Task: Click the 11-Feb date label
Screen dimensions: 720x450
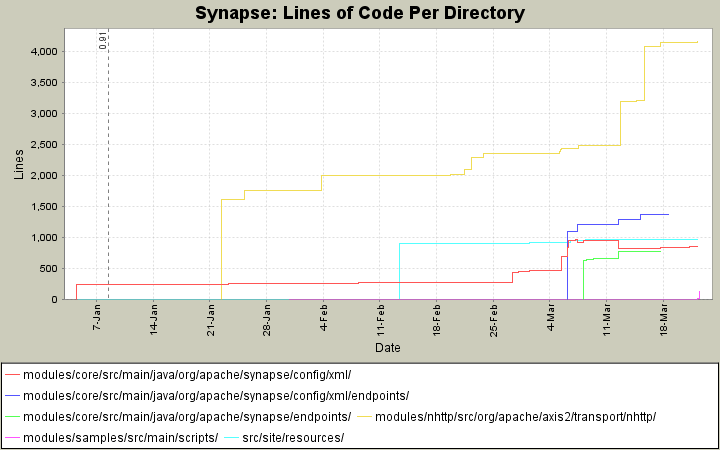Action: pyautogui.click(x=380, y=320)
